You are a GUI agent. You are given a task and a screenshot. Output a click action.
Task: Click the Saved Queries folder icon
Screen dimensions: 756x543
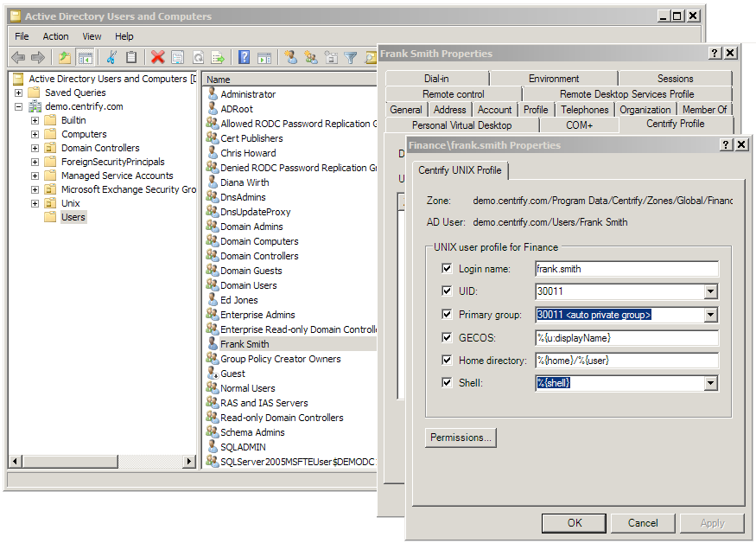pyautogui.click(x=34, y=93)
